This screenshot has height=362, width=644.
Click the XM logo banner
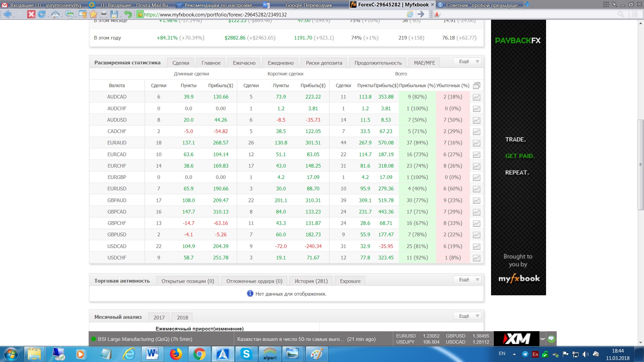pyautogui.click(x=517, y=339)
